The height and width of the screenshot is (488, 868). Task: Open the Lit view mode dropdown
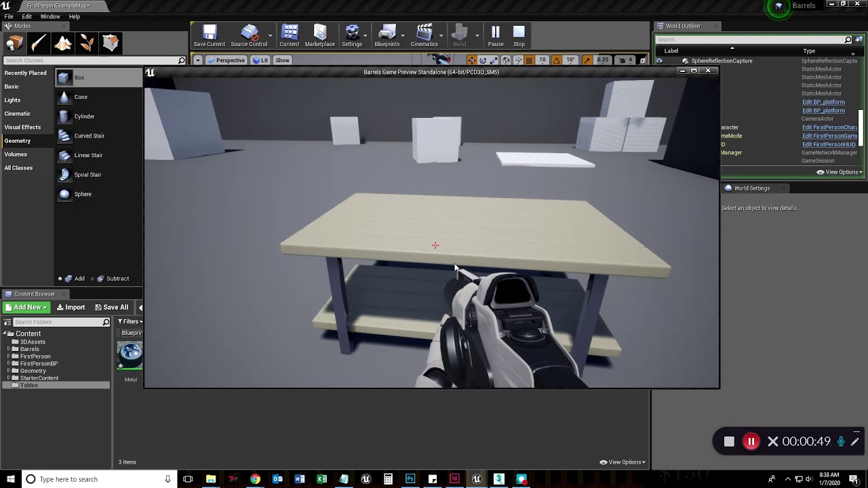260,60
